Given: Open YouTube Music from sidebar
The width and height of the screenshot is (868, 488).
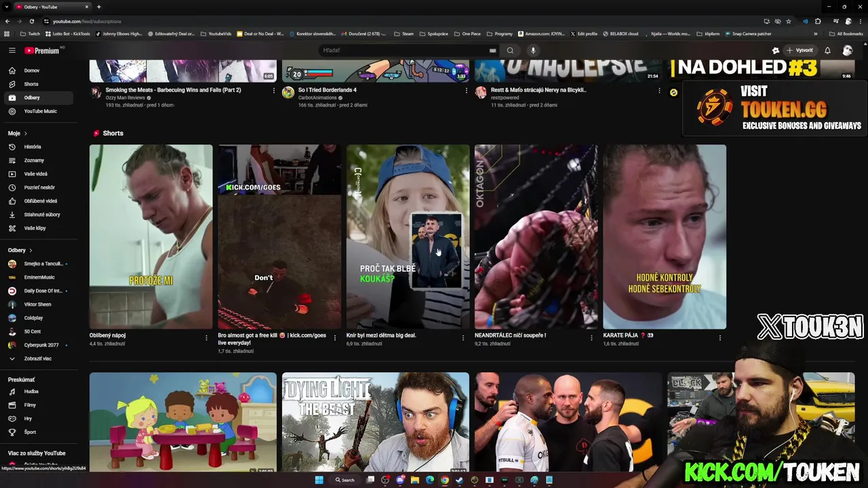Looking at the screenshot, I should (39, 111).
